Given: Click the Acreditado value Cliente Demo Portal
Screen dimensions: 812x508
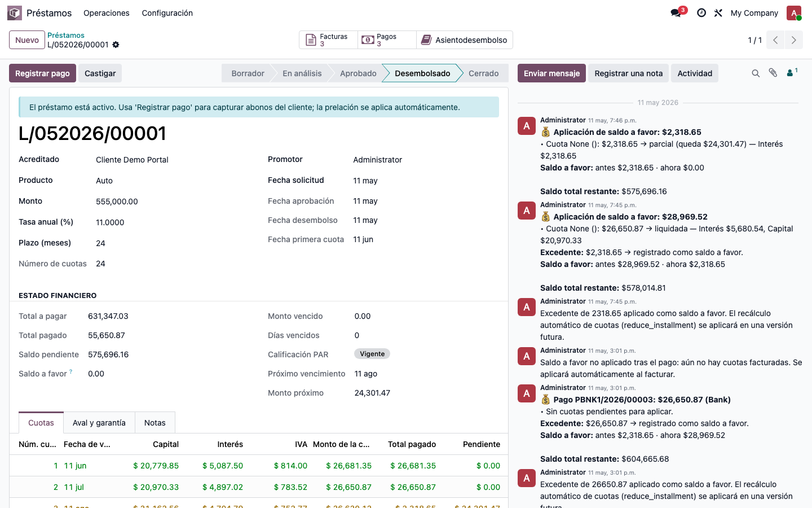Looking at the screenshot, I should [132, 160].
